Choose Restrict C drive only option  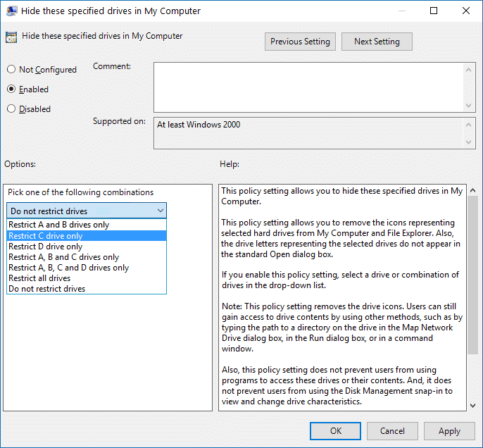46,236
